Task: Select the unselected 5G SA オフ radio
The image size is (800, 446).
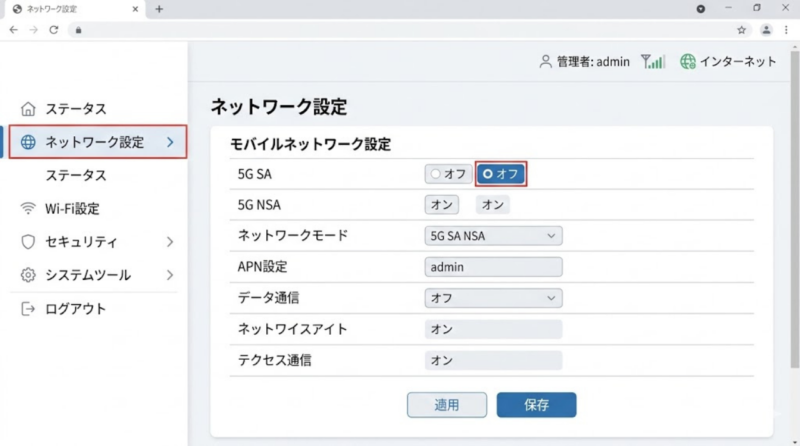Action: pos(448,174)
